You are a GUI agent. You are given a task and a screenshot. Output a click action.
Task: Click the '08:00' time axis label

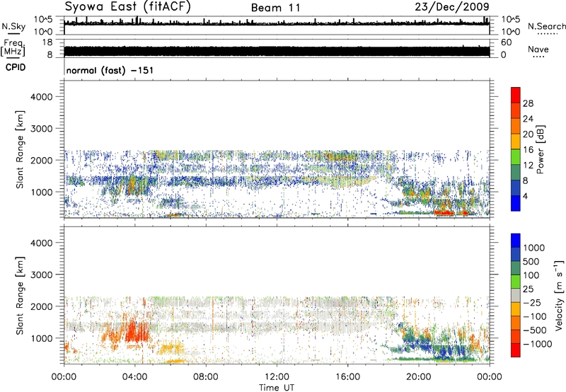click(206, 377)
